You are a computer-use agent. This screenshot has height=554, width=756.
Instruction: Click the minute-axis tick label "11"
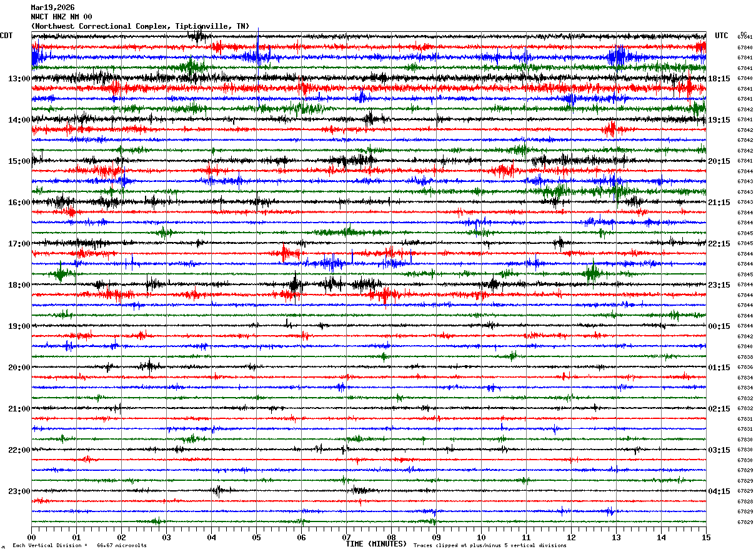tap(526, 538)
